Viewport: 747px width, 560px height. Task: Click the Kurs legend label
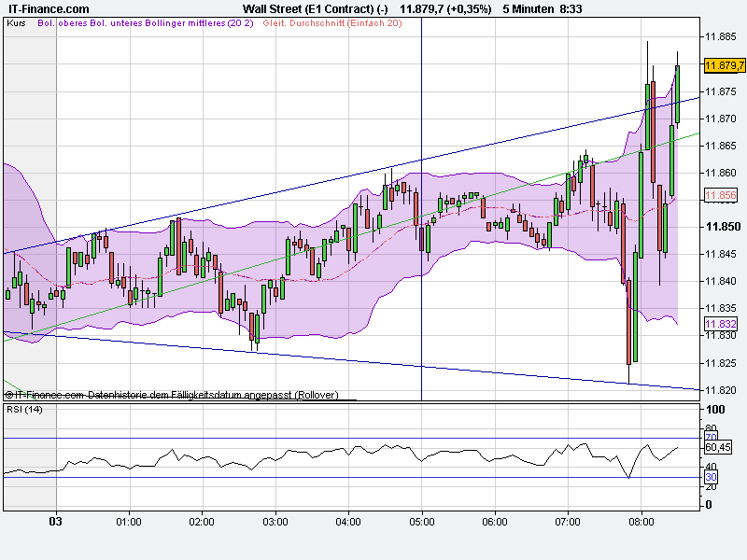(16, 22)
